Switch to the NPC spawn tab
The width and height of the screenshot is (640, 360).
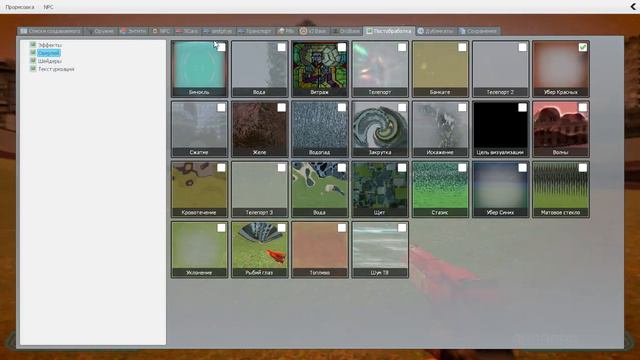click(161, 31)
